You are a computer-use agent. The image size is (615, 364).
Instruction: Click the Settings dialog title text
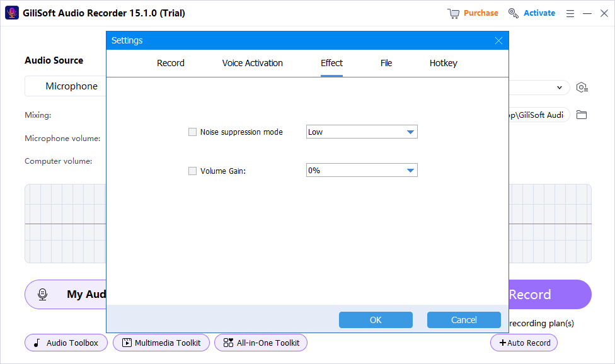pyautogui.click(x=127, y=40)
